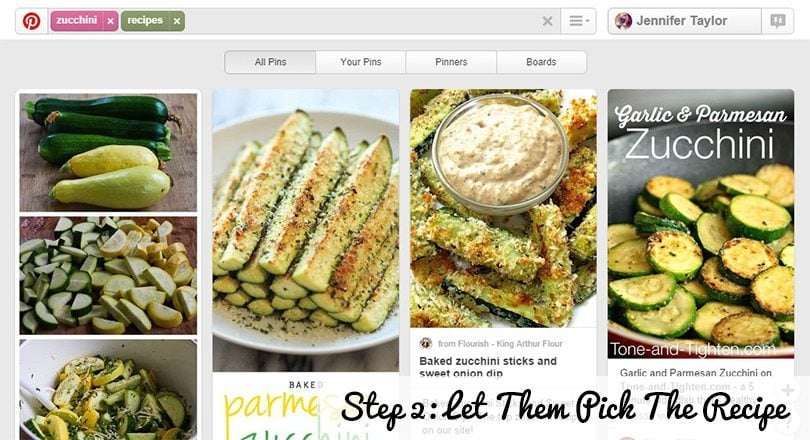Click the Pinterest logo icon
The width and height of the screenshot is (810, 440).
[x=32, y=21]
